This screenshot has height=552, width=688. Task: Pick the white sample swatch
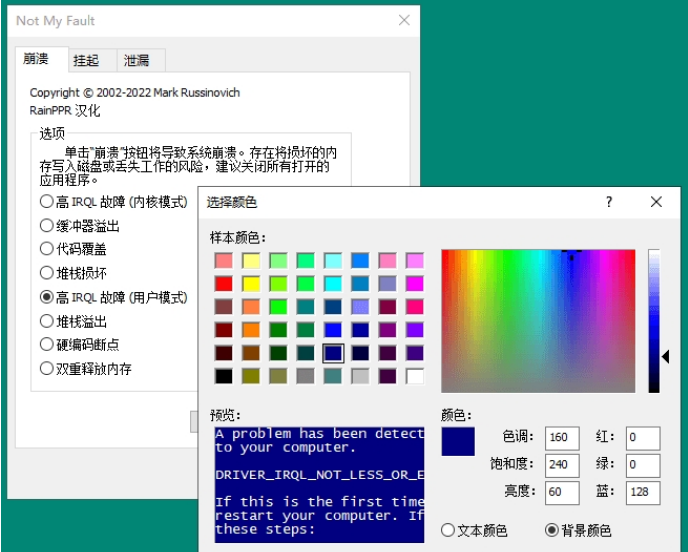415,376
